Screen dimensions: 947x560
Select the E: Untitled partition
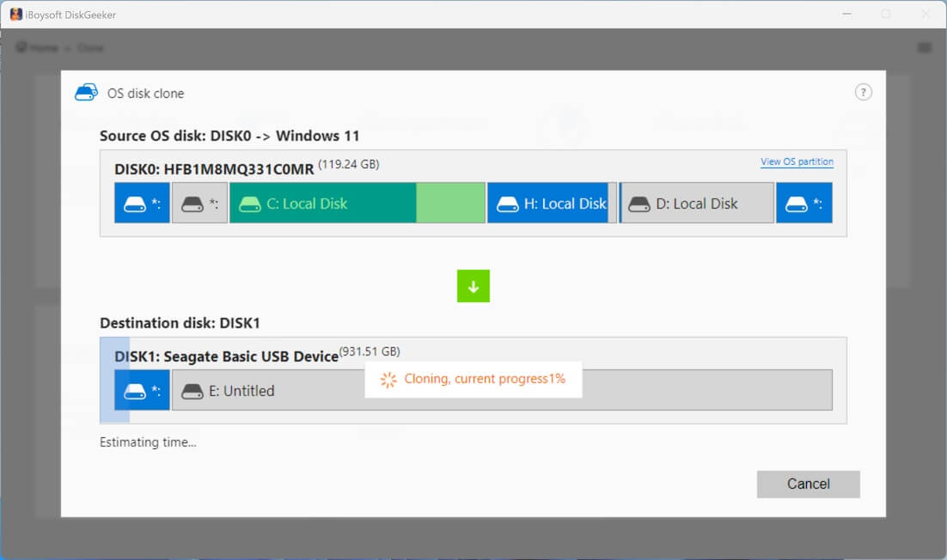[502, 391]
